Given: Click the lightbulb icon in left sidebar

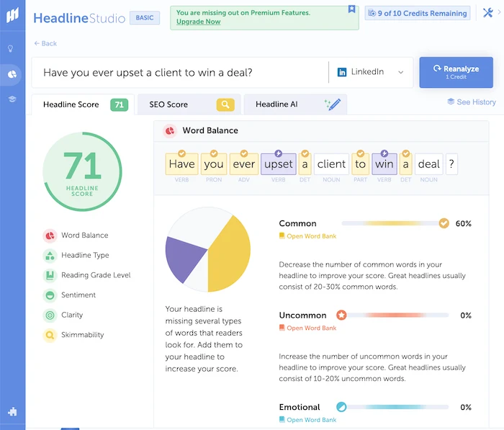Looking at the screenshot, I should click(x=12, y=49).
